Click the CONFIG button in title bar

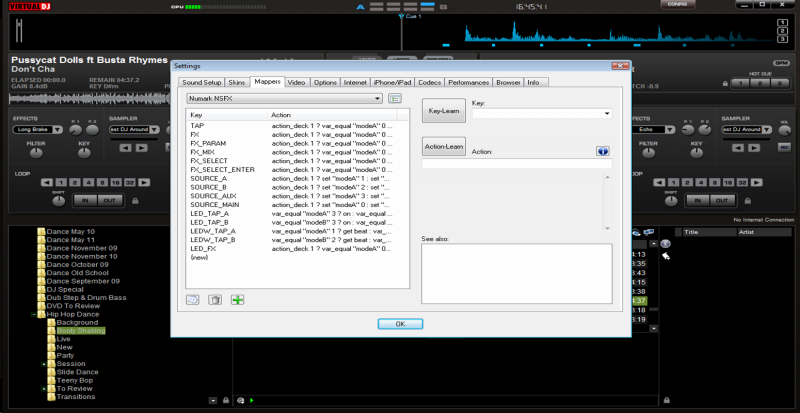(x=678, y=5)
